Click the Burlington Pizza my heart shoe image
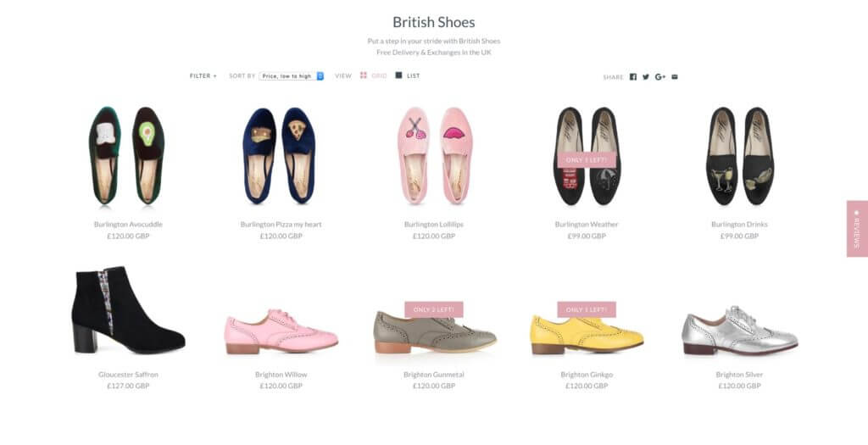 281,156
